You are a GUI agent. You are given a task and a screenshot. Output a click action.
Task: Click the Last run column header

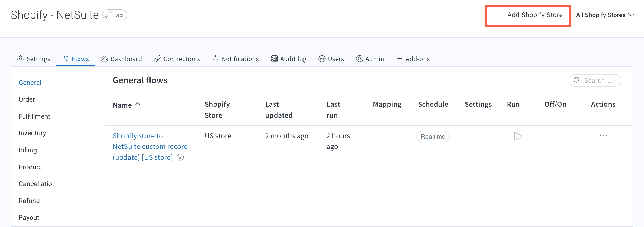[333, 110]
